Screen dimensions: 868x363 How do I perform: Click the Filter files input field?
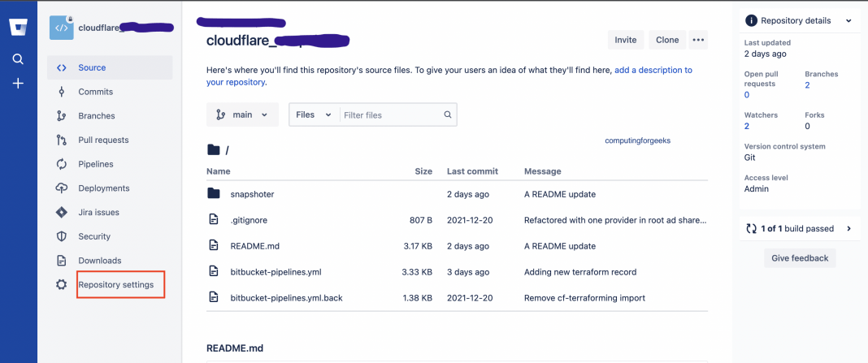[392, 115]
